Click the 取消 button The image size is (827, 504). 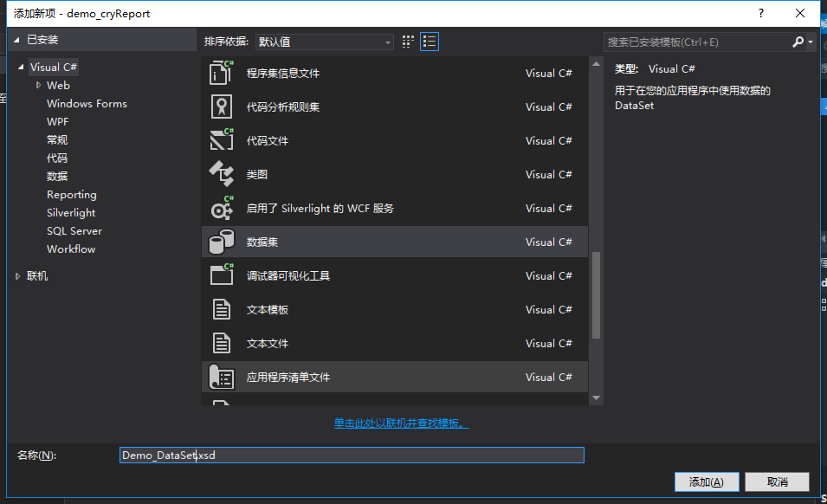click(777, 481)
